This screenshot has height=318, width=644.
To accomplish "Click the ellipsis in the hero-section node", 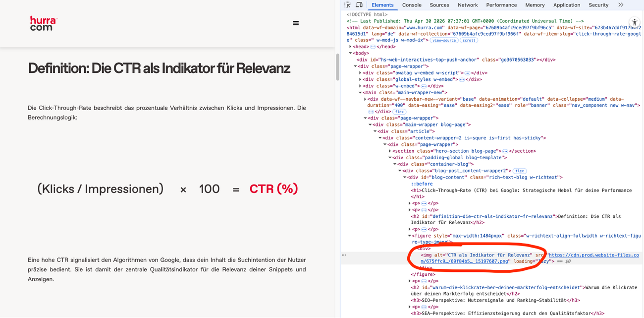I will (x=505, y=151).
